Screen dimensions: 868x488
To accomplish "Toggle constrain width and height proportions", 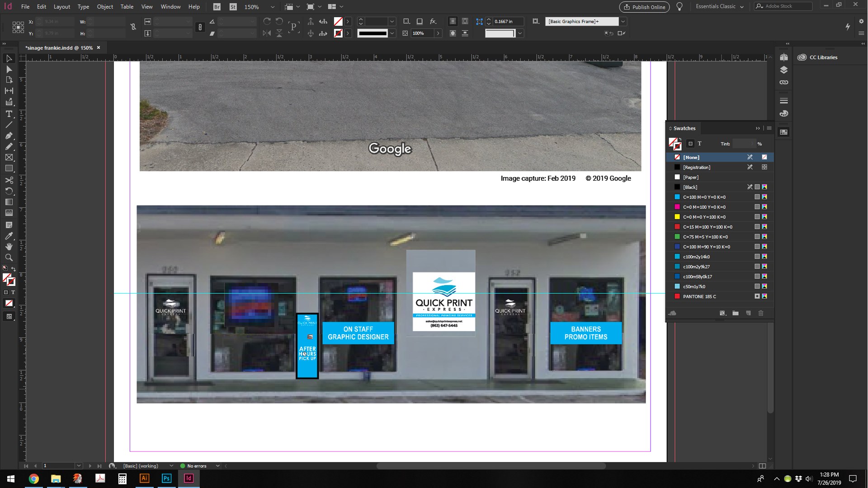I will click(x=133, y=27).
